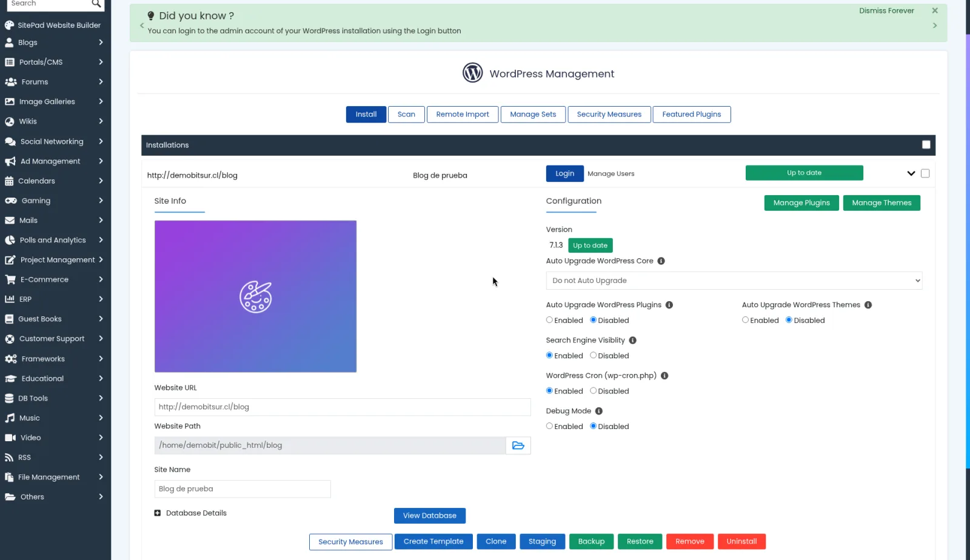Screen dimensions: 970x560
Task: Close the Did you know tip banner
Action: tap(935, 11)
